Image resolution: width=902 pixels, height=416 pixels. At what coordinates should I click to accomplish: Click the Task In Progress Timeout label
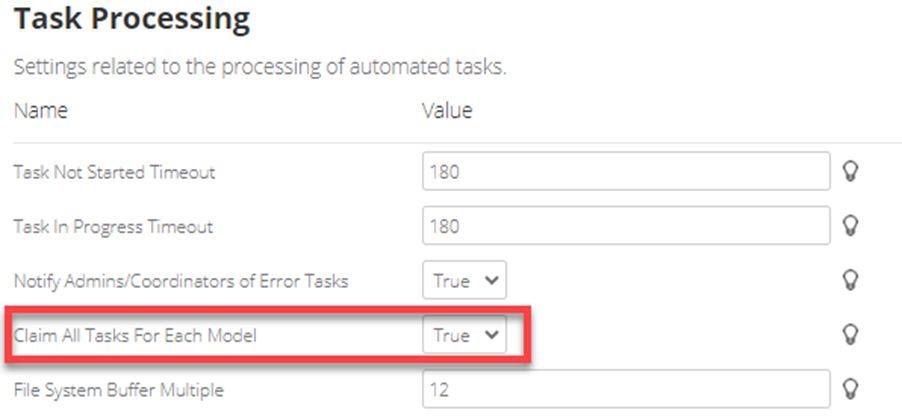[x=113, y=226]
